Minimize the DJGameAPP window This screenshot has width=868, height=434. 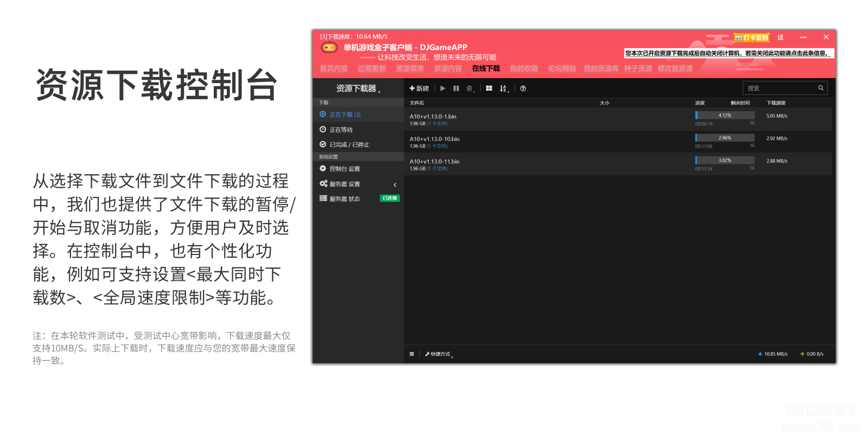click(x=803, y=37)
